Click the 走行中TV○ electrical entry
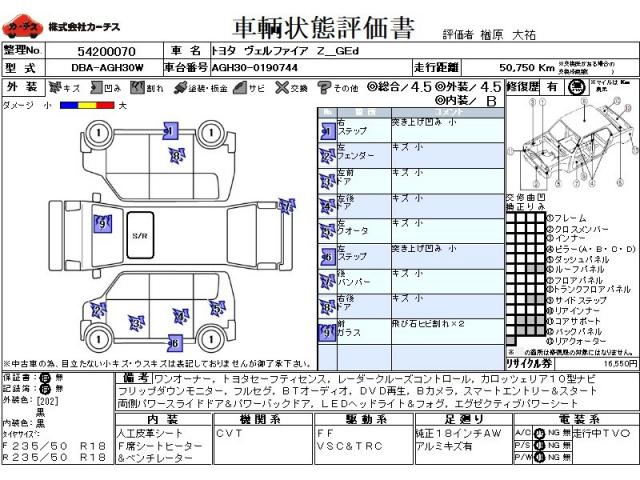Image resolution: width=640 pixels, height=480 pixels. 602,433
